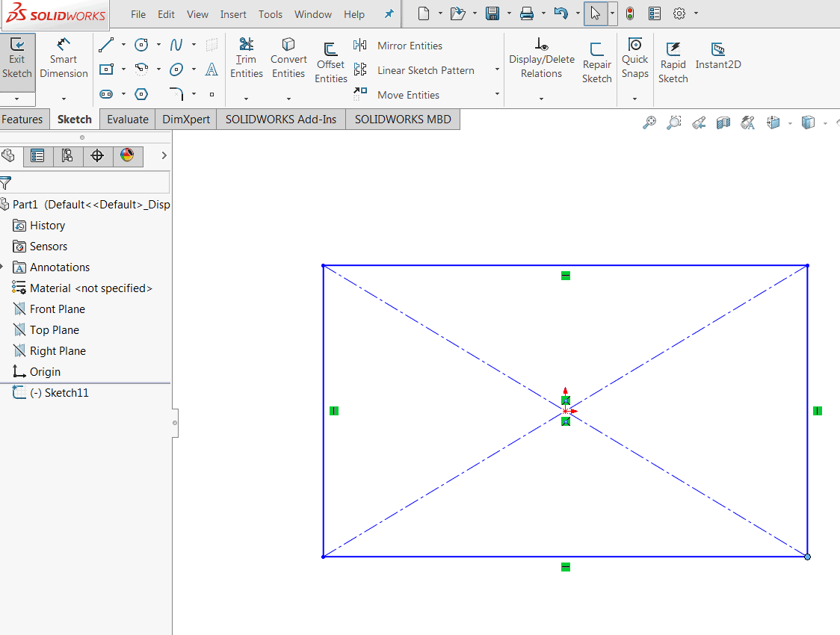
Task: Click the Mirror Entities icon
Action: point(360,45)
